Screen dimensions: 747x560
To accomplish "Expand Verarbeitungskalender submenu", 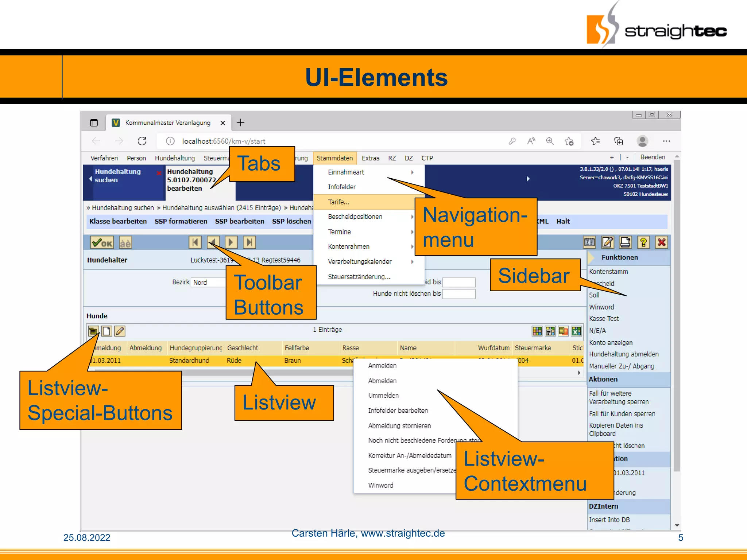I will (x=412, y=262).
